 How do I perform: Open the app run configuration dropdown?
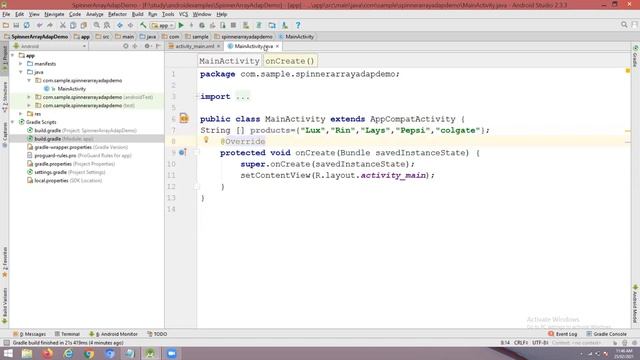162,25
